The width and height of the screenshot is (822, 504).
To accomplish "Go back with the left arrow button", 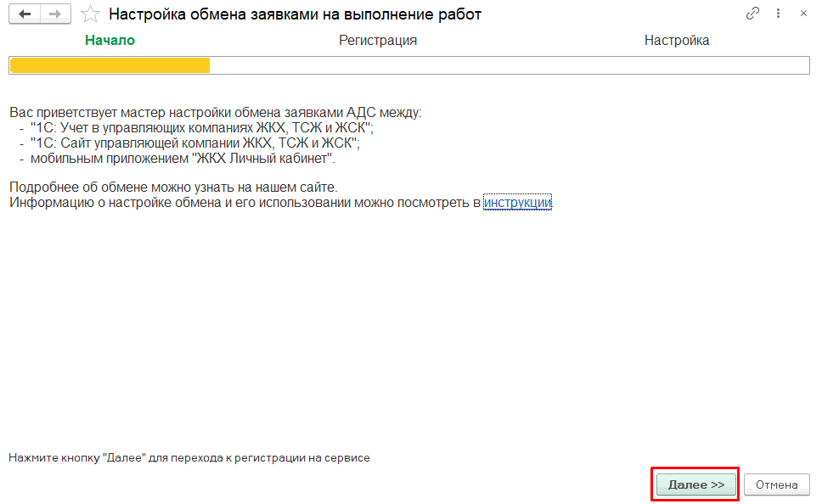I will [x=25, y=14].
